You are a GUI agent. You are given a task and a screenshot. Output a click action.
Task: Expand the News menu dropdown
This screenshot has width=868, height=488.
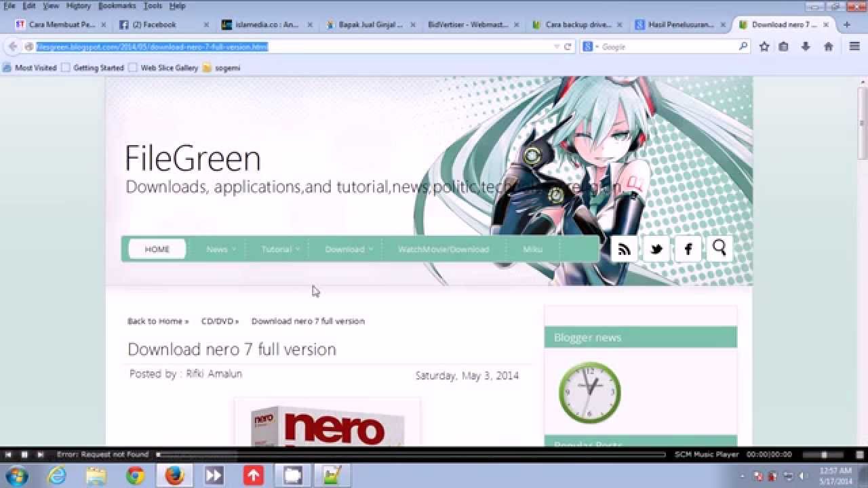click(x=221, y=249)
